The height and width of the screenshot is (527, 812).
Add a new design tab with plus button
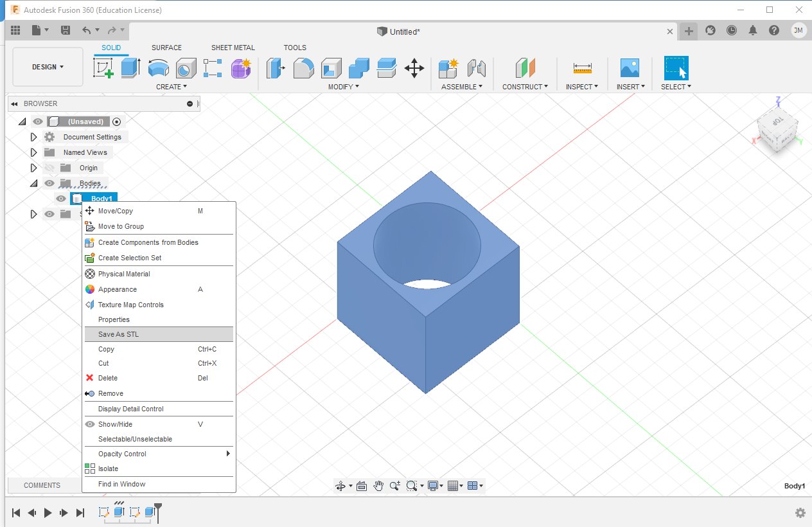(689, 31)
